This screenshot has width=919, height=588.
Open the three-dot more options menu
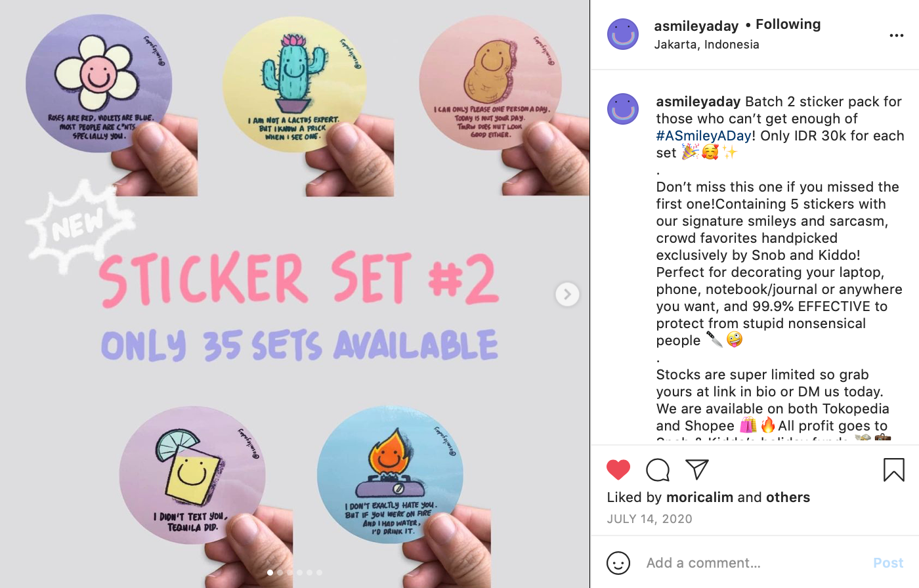897,35
